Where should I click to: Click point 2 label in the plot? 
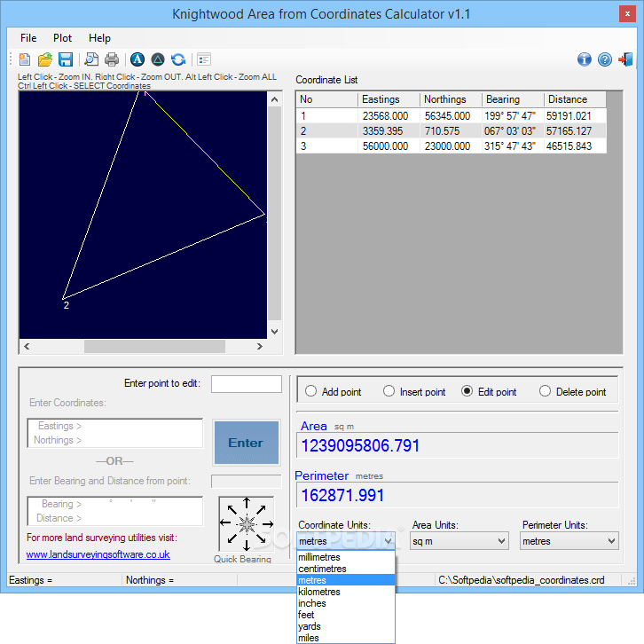click(x=67, y=305)
